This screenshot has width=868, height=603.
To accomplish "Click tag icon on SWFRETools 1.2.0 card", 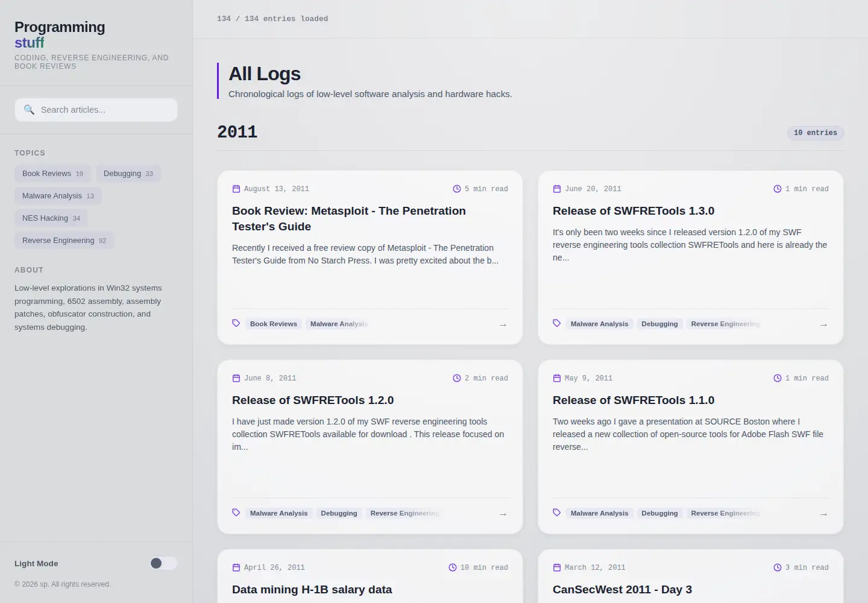I will (236, 513).
